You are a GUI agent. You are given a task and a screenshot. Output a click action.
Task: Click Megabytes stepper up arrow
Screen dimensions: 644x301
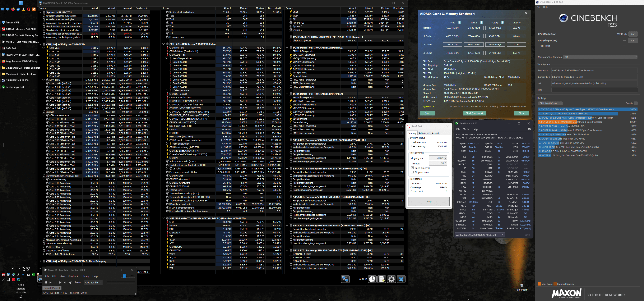pyautogui.click(x=445, y=157)
